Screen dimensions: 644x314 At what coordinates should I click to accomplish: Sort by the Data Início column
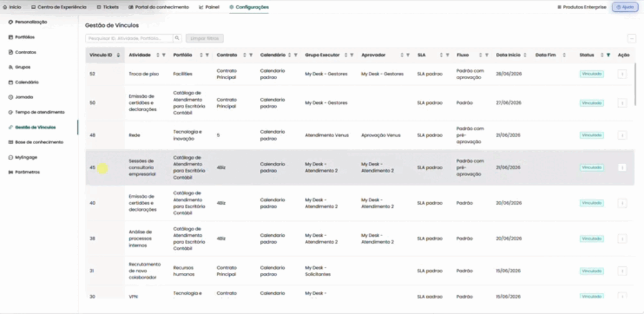(524, 55)
